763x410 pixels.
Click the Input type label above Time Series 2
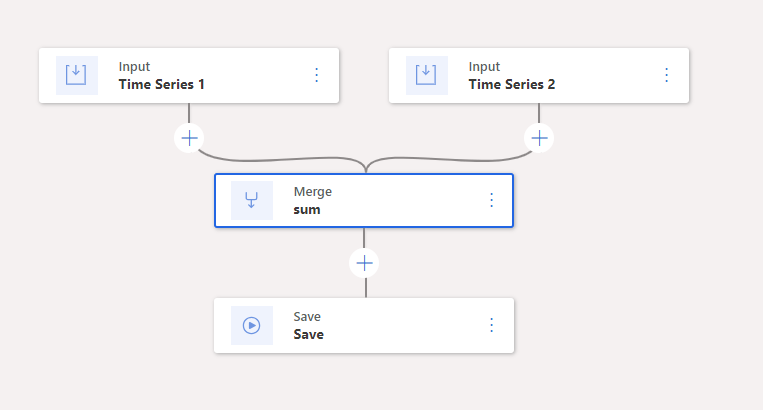(x=484, y=67)
